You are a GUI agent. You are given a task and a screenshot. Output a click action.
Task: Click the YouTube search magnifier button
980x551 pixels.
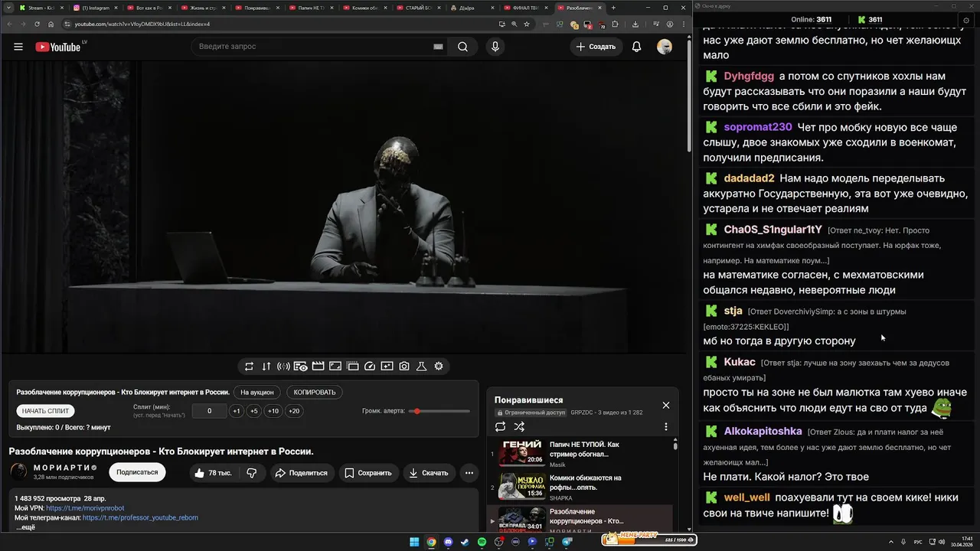click(462, 47)
